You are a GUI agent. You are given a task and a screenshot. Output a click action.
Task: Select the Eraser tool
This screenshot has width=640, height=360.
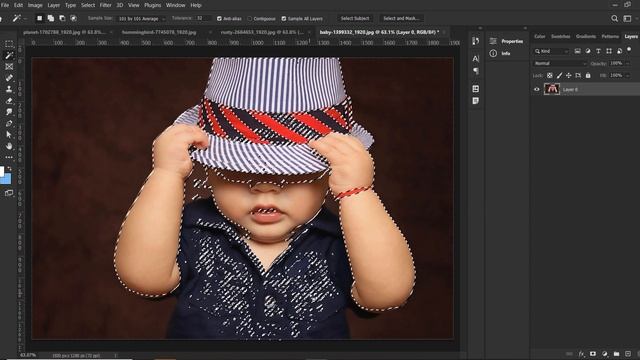(9, 100)
